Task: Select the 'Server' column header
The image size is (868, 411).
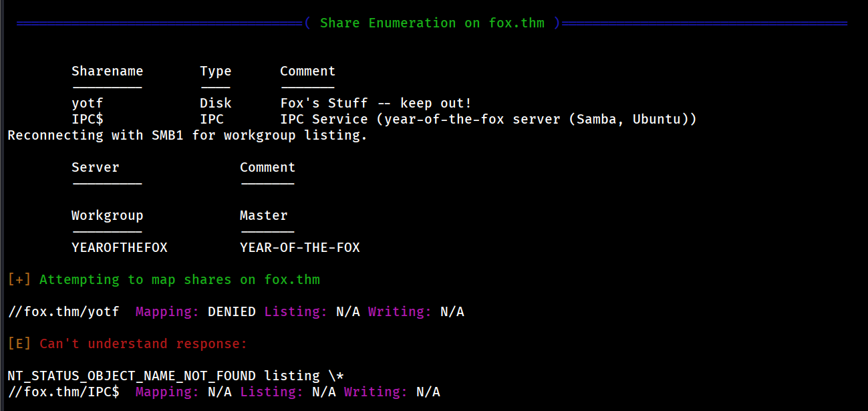Action: (96, 168)
